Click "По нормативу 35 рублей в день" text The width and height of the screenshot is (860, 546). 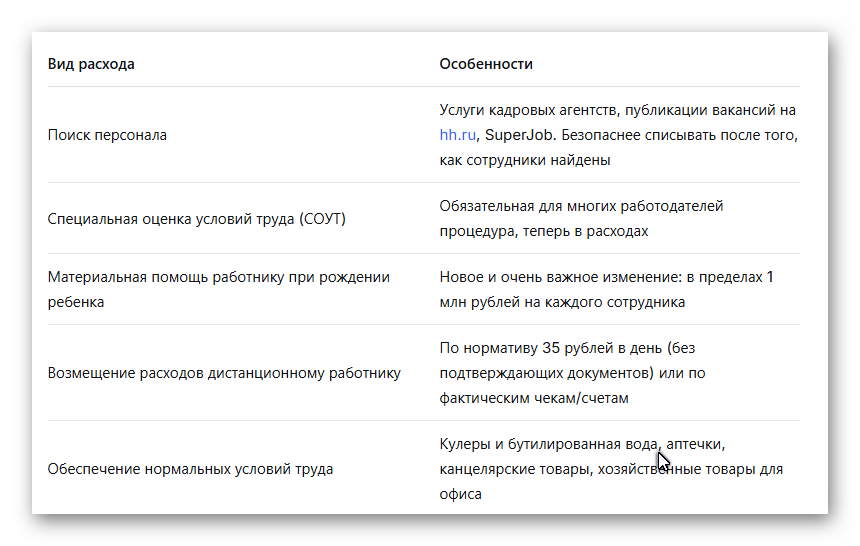click(567, 348)
